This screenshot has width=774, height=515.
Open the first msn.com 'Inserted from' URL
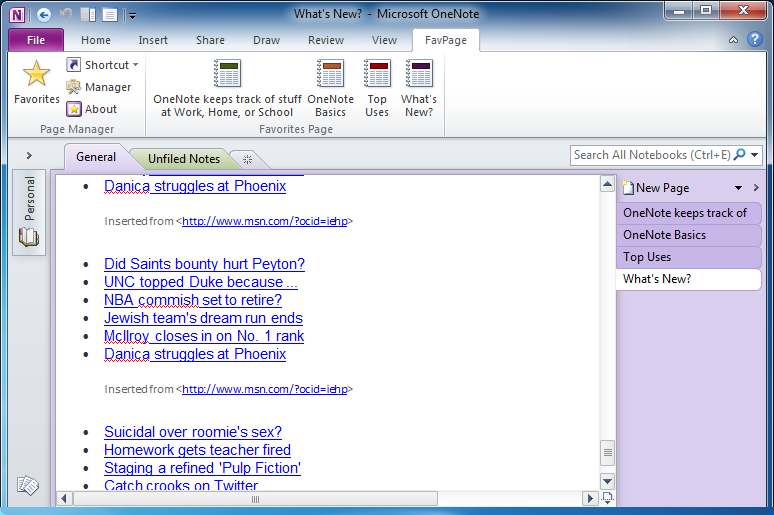[265, 221]
